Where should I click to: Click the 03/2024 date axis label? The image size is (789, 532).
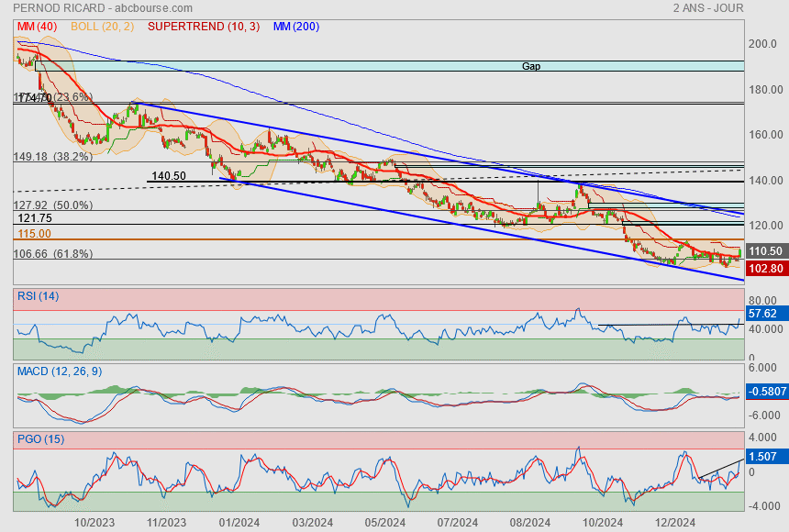(x=312, y=523)
